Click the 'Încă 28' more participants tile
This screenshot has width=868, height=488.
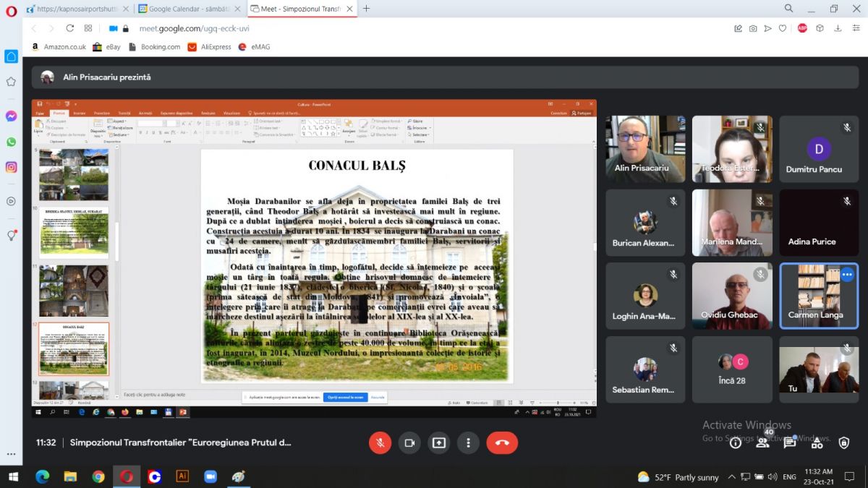[x=732, y=369]
